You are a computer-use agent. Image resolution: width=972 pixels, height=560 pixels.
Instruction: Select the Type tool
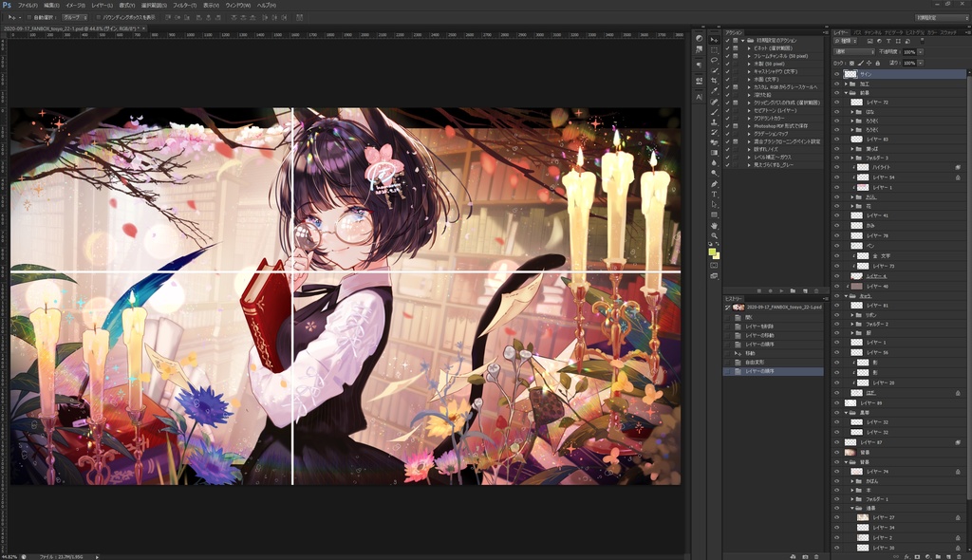point(714,195)
